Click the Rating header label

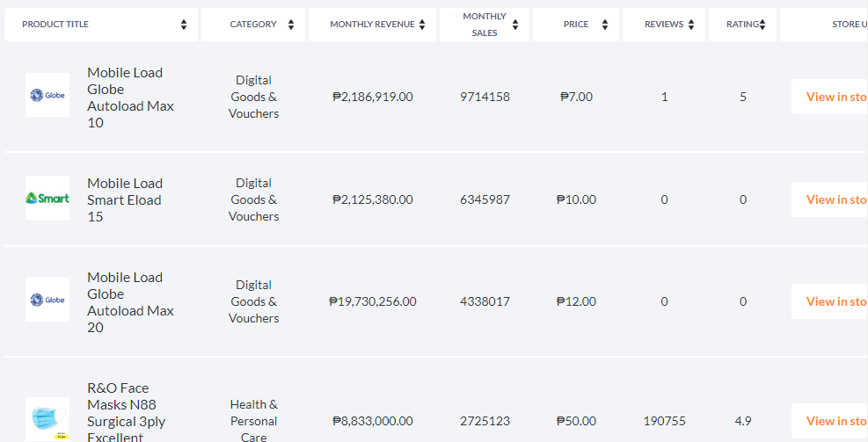pyautogui.click(x=742, y=25)
